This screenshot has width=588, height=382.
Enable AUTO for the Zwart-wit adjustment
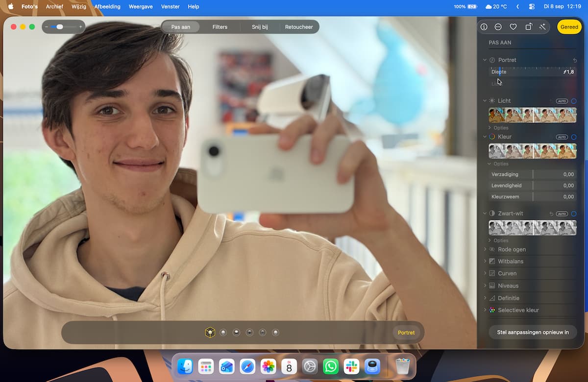[x=562, y=214]
